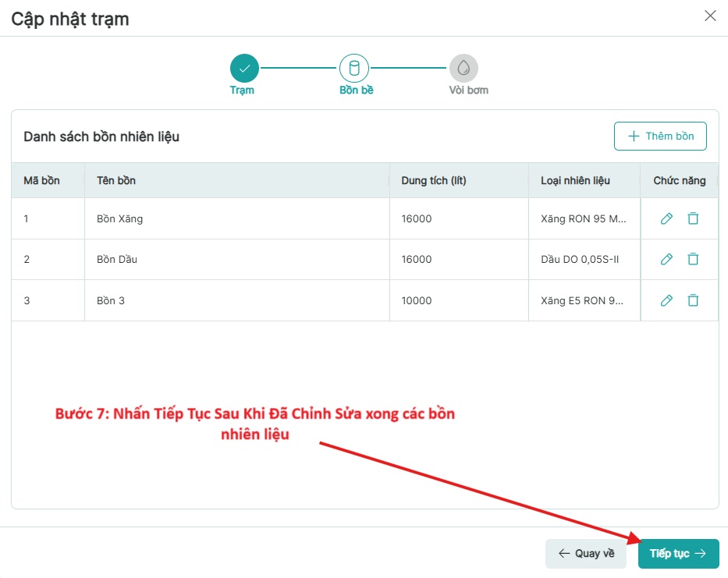Select the Bồn bể step icon

pyautogui.click(x=354, y=69)
